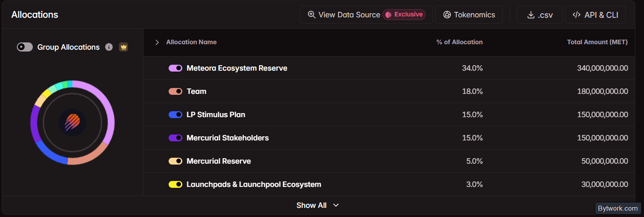Toggle the Mercurial Stakeholders switch

tap(175, 138)
